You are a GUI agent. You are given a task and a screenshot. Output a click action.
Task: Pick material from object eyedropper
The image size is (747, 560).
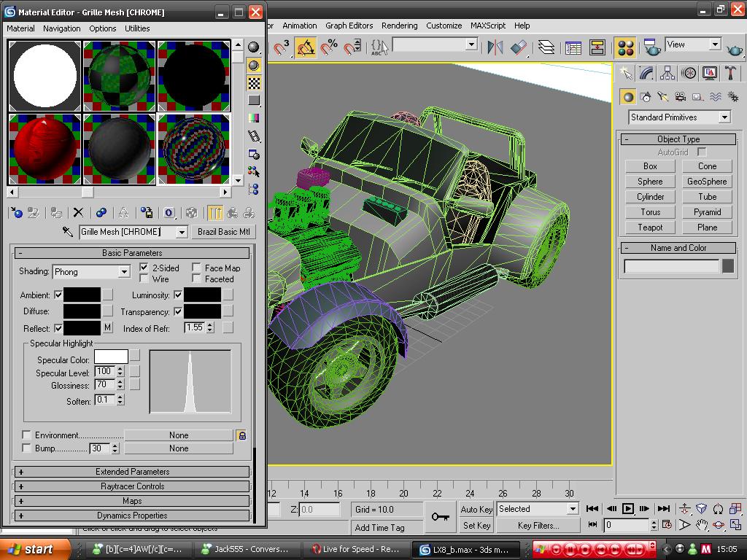[68, 232]
